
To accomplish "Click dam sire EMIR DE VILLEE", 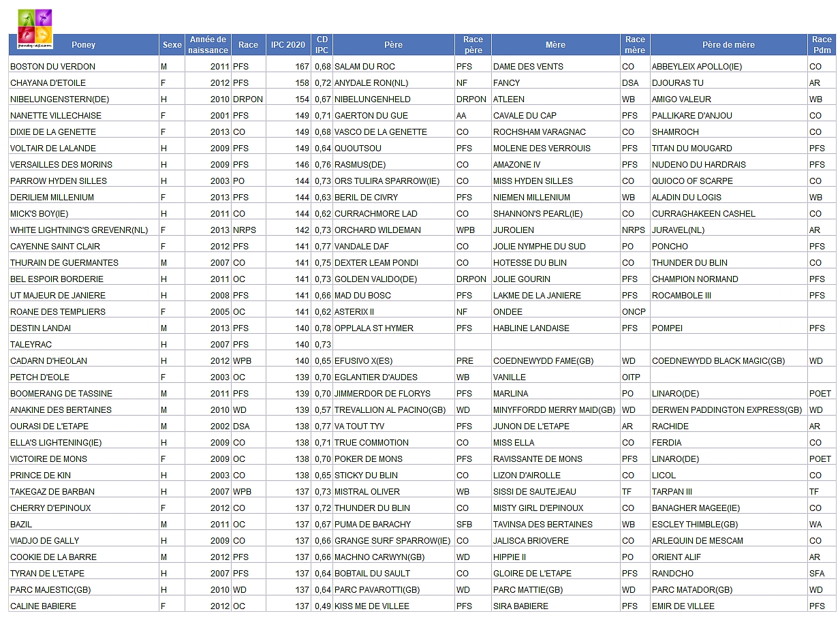I will click(683, 606).
